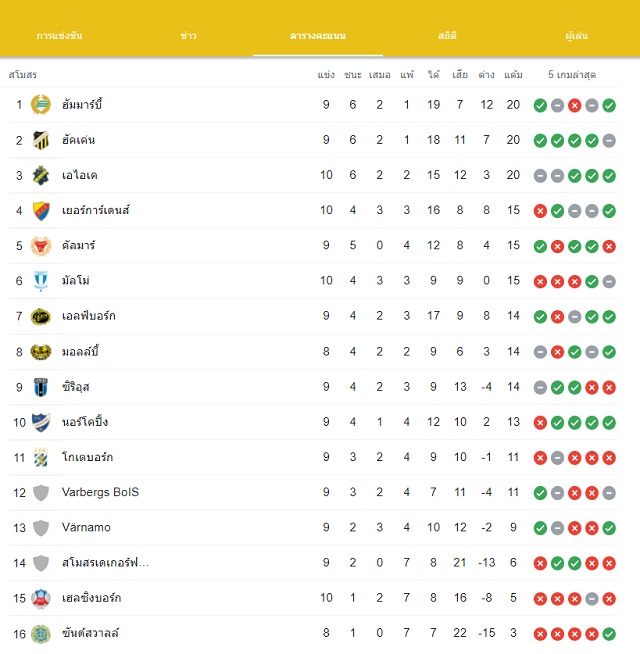640x654 pixels.
Task: Switch to the ข่าว tab
Action: point(189,35)
